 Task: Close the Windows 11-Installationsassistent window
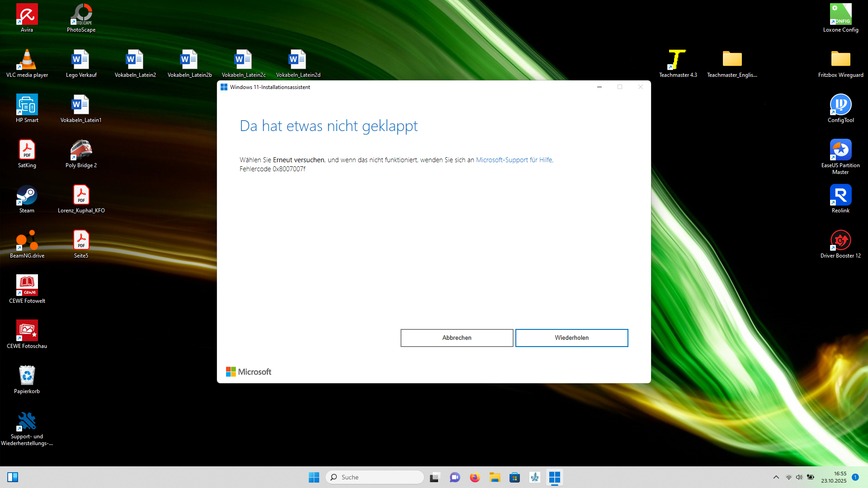pos(641,87)
